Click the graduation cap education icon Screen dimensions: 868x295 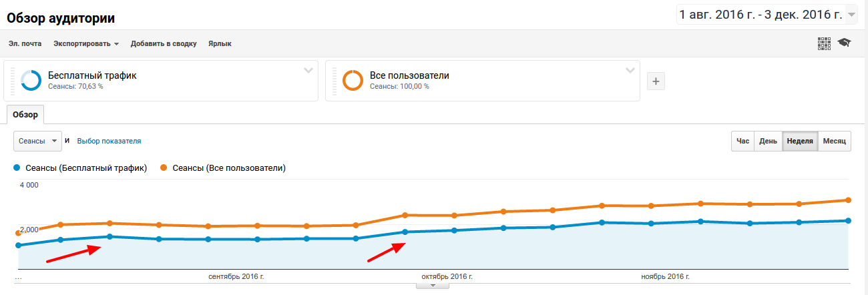click(845, 43)
